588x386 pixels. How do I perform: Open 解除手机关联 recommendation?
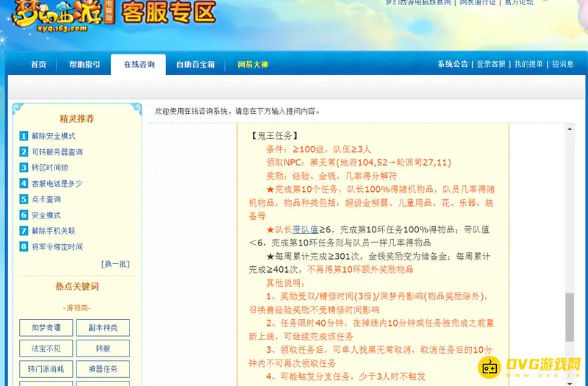54,231
